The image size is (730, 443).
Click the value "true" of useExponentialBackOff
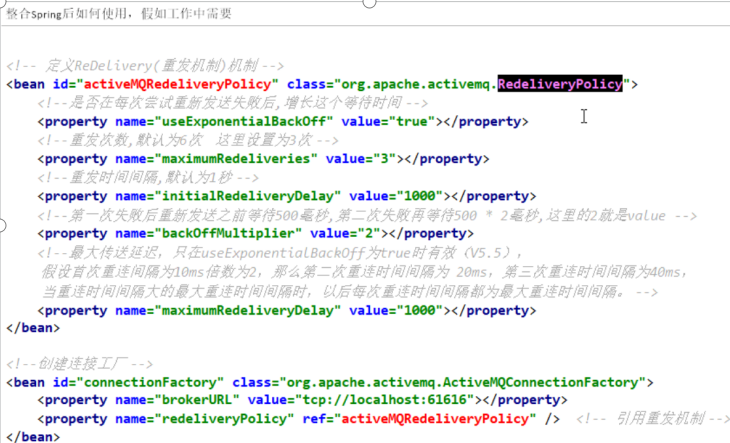point(412,121)
